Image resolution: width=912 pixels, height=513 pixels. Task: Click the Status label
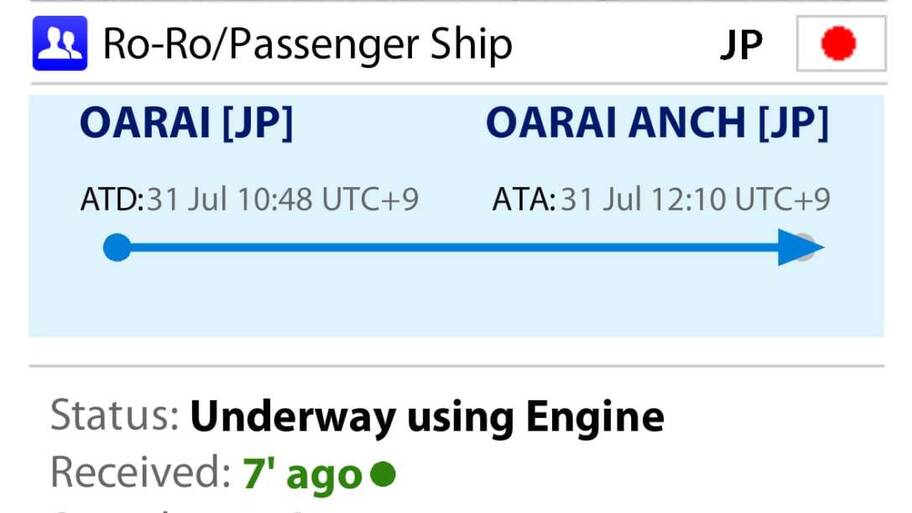115,415
